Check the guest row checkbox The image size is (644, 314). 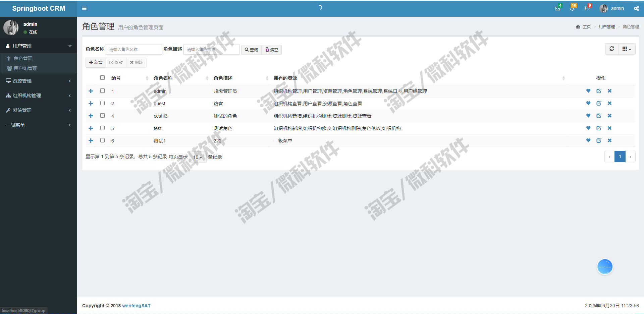pyautogui.click(x=102, y=103)
